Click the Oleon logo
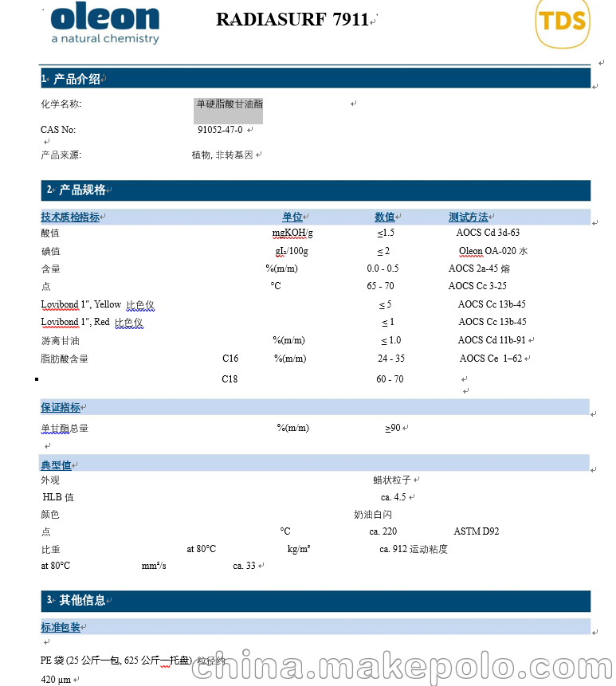Screen dimensions: 616x686 tap(105, 23)
